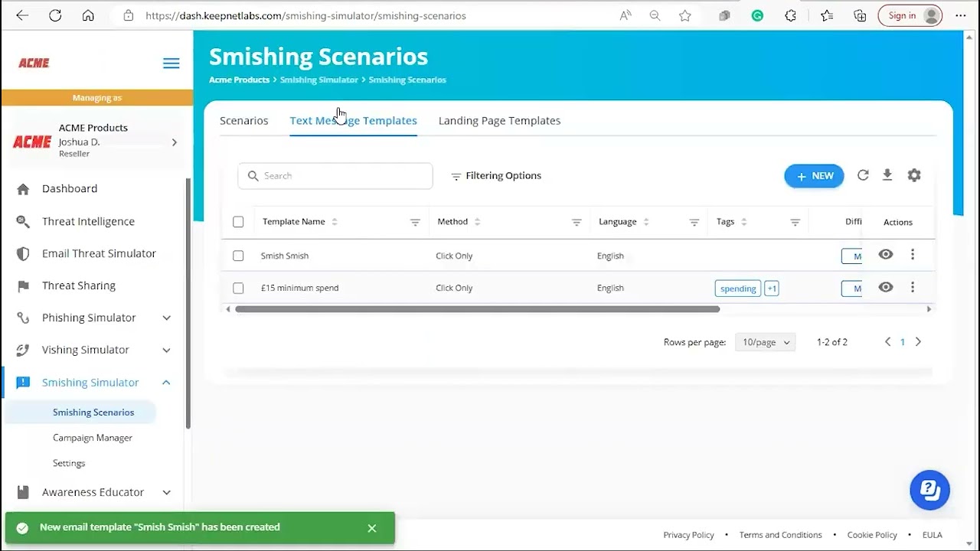Open table settings gear
Viewport: 980px width, 551px height.
pos(914,175)
